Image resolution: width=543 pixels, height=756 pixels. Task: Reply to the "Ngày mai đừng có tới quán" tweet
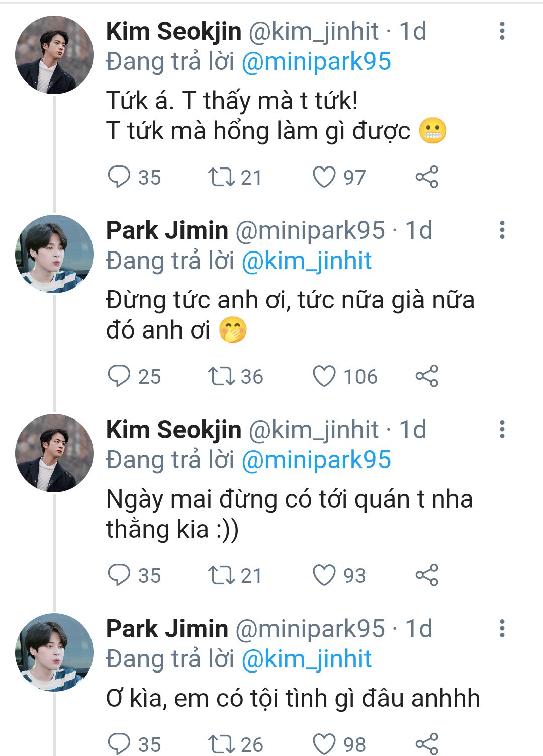click(x=119, y=575)
